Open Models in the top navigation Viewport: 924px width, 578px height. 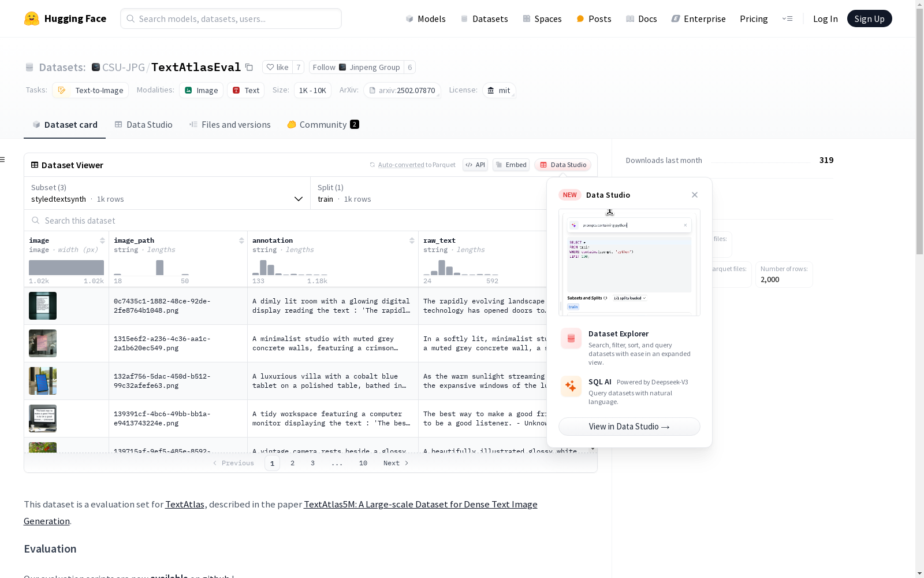coord(426,18)
